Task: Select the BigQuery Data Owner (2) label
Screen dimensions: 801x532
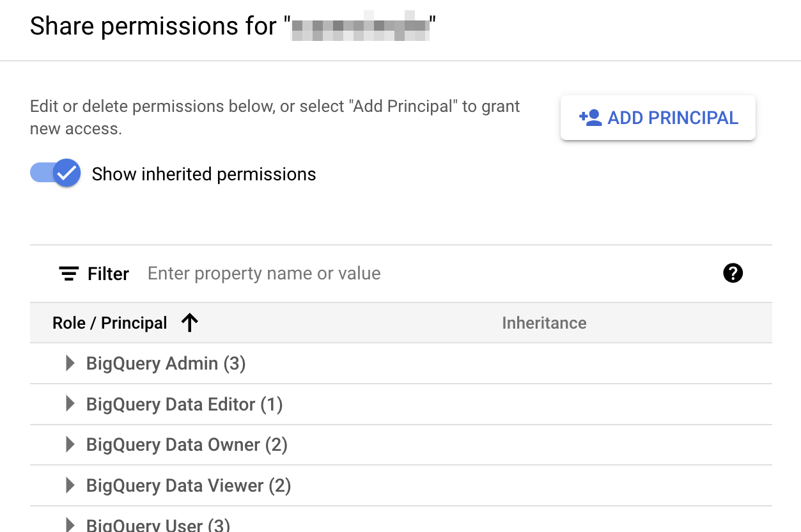Action: pyautogui.click(x=187, y=444)
